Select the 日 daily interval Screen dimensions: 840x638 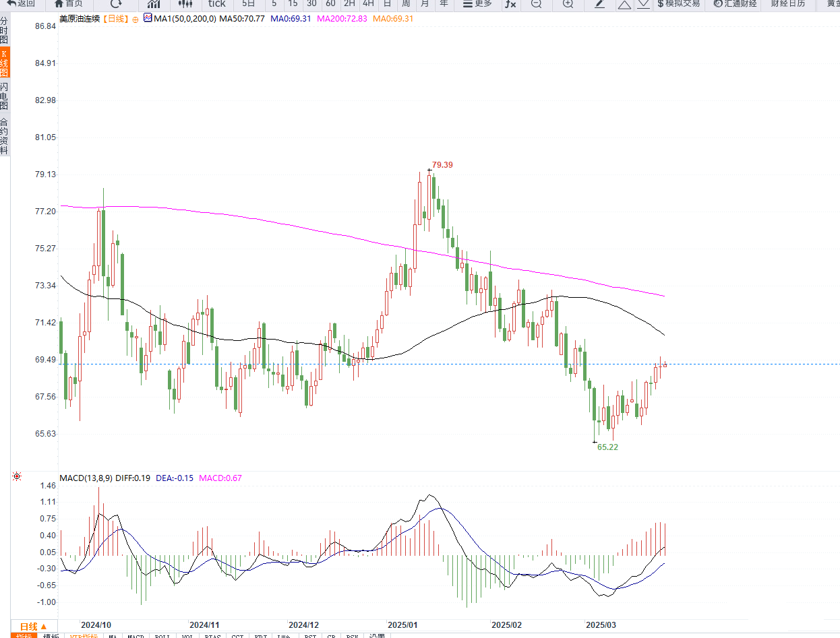point(387,3)
